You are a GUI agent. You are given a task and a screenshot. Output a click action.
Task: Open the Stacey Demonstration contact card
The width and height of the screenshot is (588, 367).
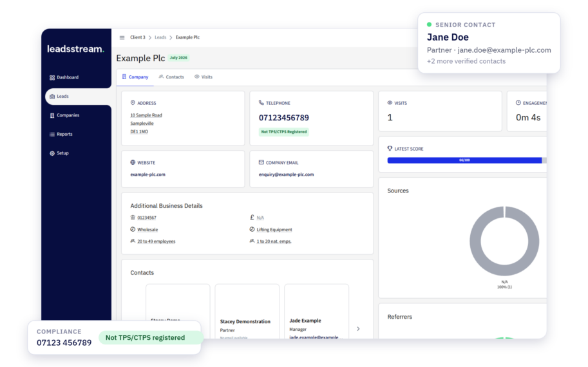247,312
